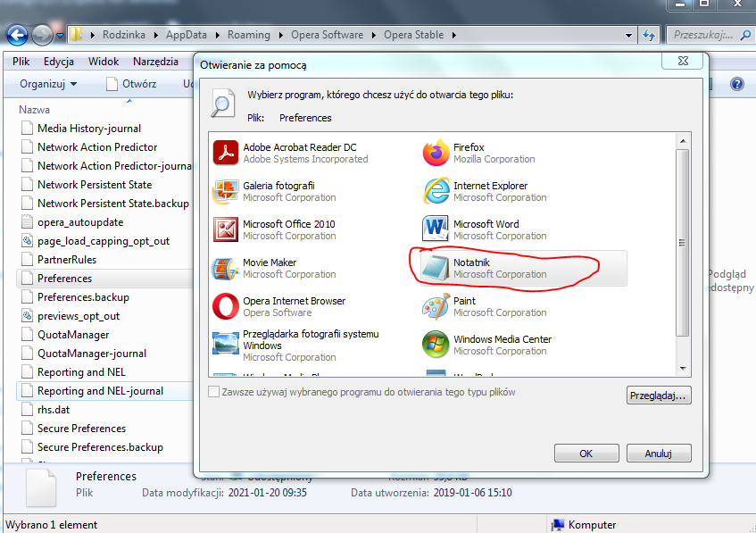
Task: Choose the Windows Media Center icon
Action: click(436, 345)
